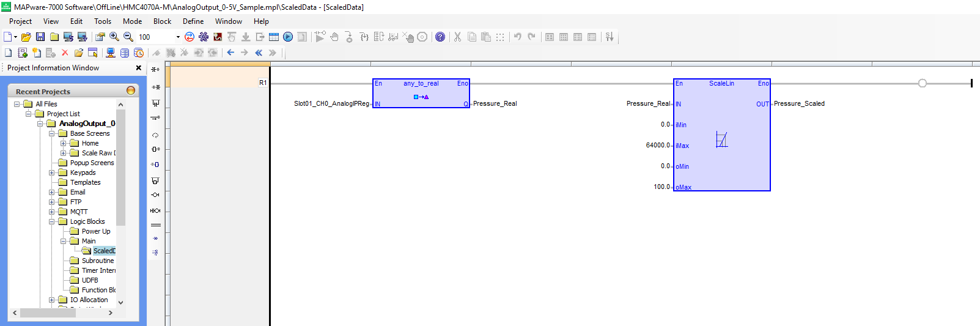
Task: Open the blue table grid icon
Action: pyautogui.click(x=274, y=37)
